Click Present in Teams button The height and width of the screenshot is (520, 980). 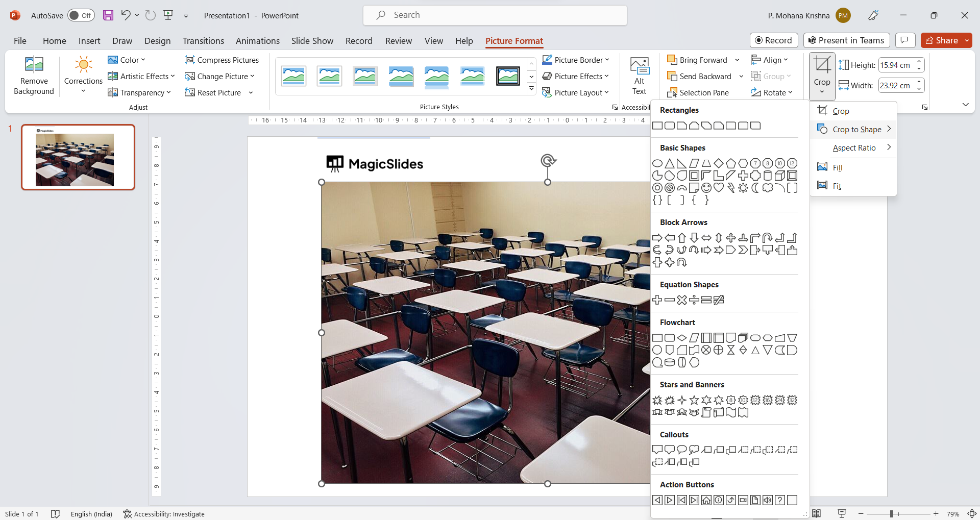(x=846, y=40)
